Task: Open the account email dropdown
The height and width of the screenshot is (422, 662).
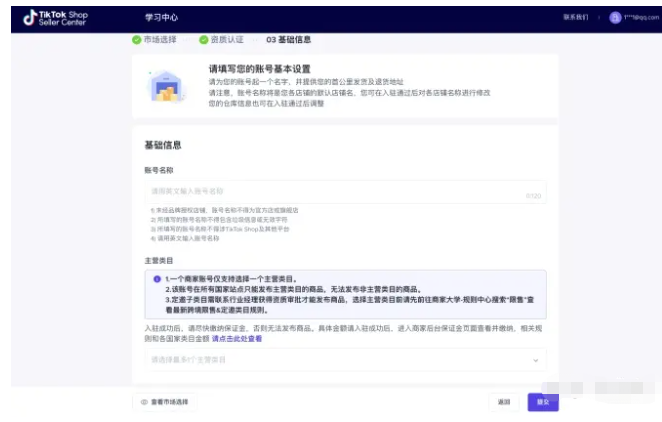Action: pos(640,18)
